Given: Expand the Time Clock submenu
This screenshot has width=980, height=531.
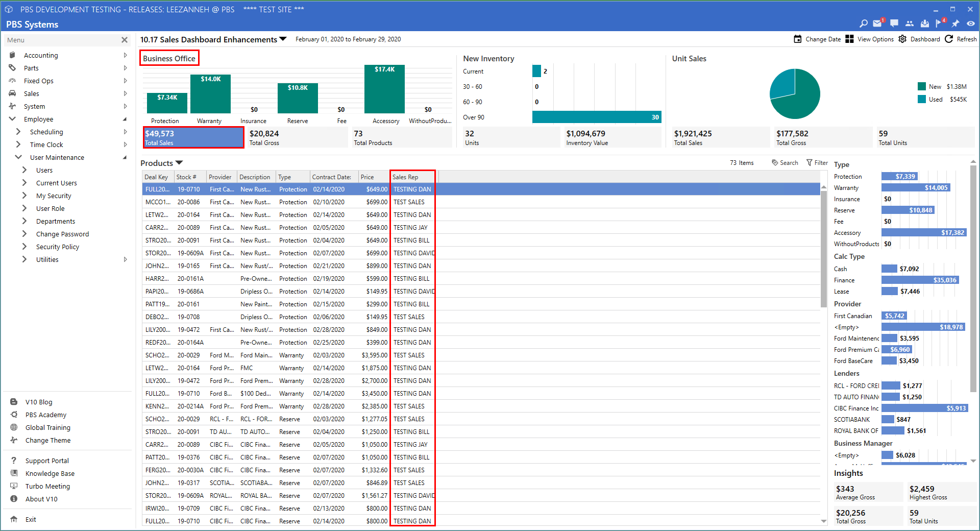Looking at the screenshot, I should point(19,144).
